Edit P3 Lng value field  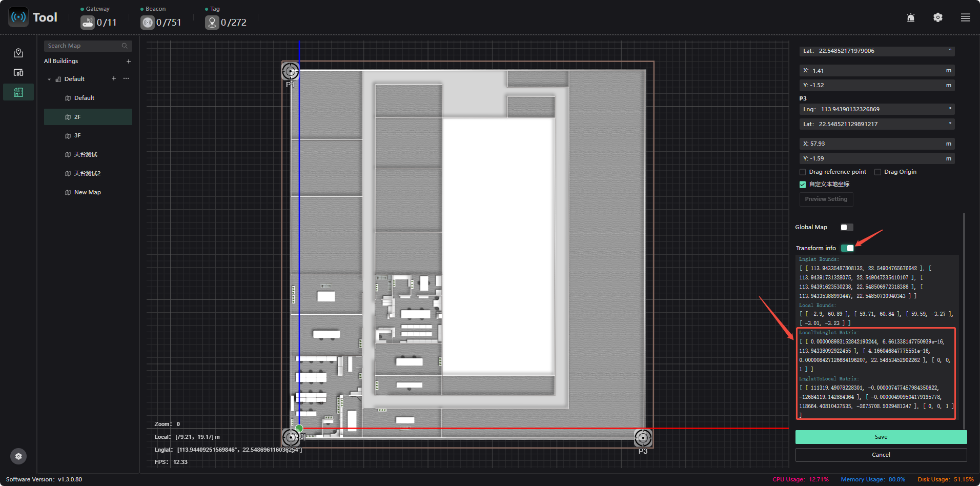click(877, 109)
